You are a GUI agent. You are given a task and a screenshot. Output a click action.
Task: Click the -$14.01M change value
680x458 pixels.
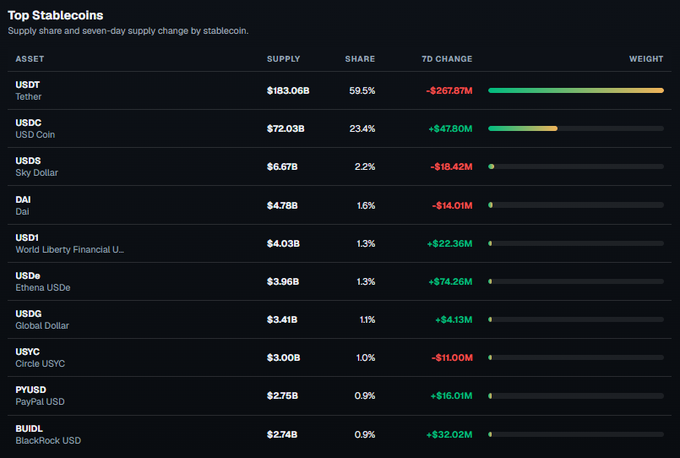452,206
